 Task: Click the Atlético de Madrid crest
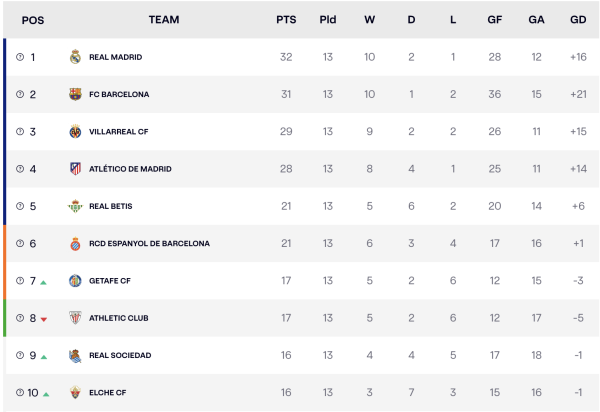point(75,169)
